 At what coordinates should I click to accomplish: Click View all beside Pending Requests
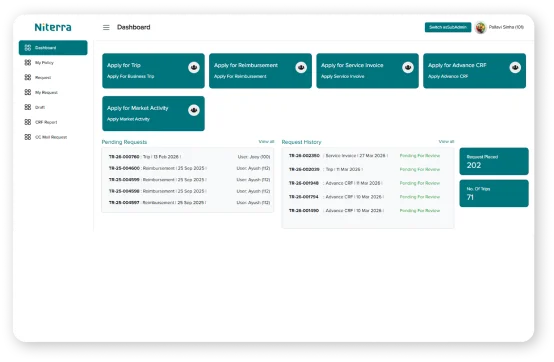coord(266,142)
